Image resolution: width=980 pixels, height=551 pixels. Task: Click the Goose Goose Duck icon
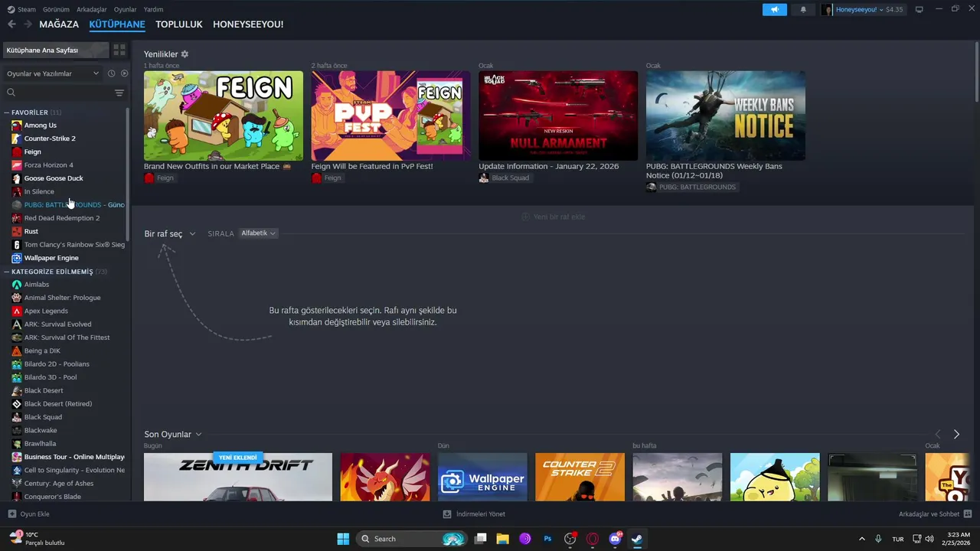[x=17, y=178]
